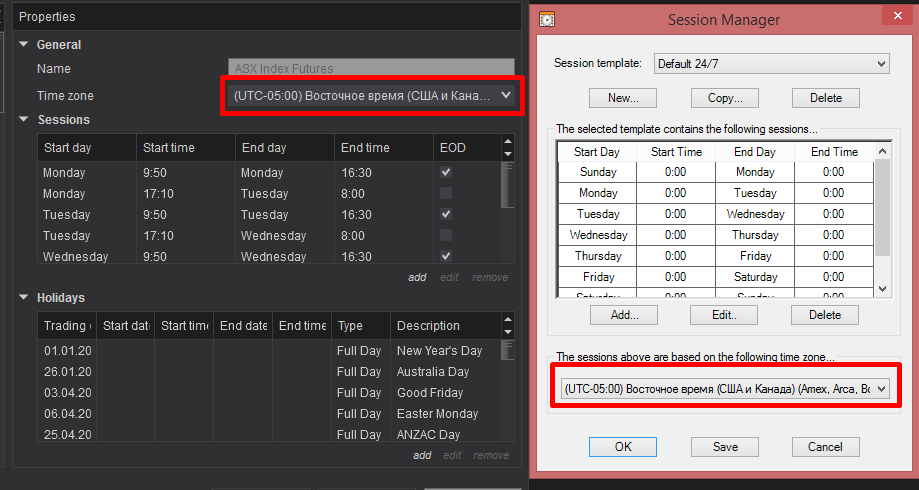This screenshot has width=919, height=490.
Task: Toggle EOD checkbox for Tuesday 9:50 session
Action: (446, 215)
